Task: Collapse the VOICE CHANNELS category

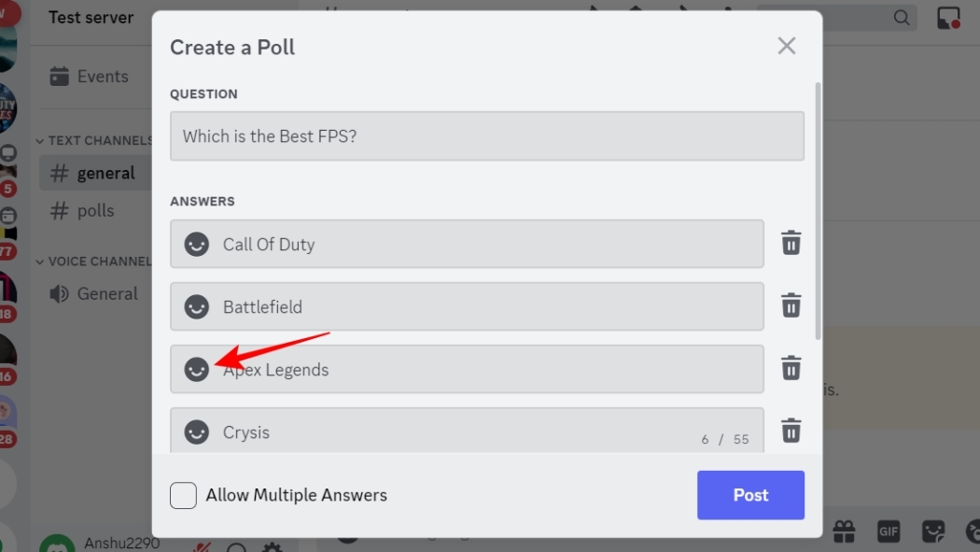Action: pyautogui.click(x=39, y=261)
